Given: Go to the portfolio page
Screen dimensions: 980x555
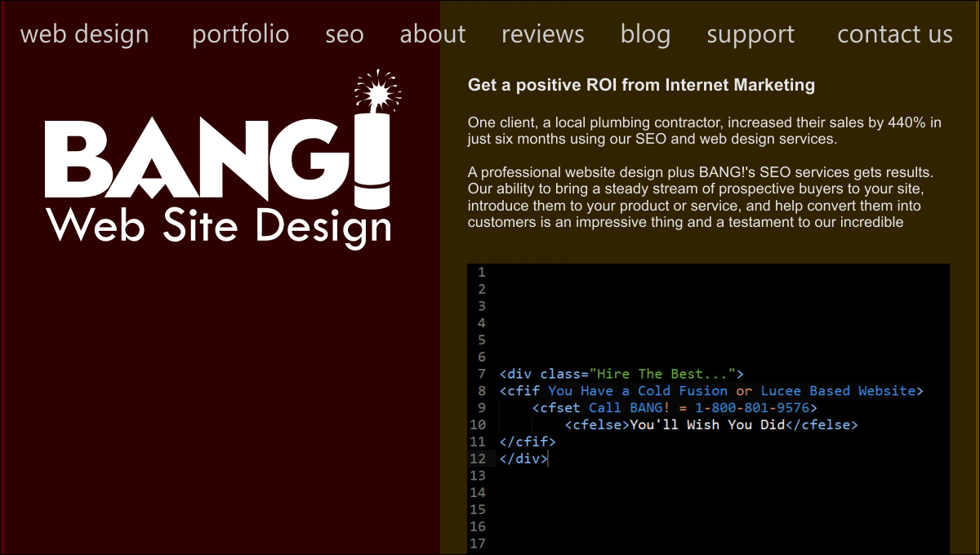Looking at the screenshot, I should point(241,34).
